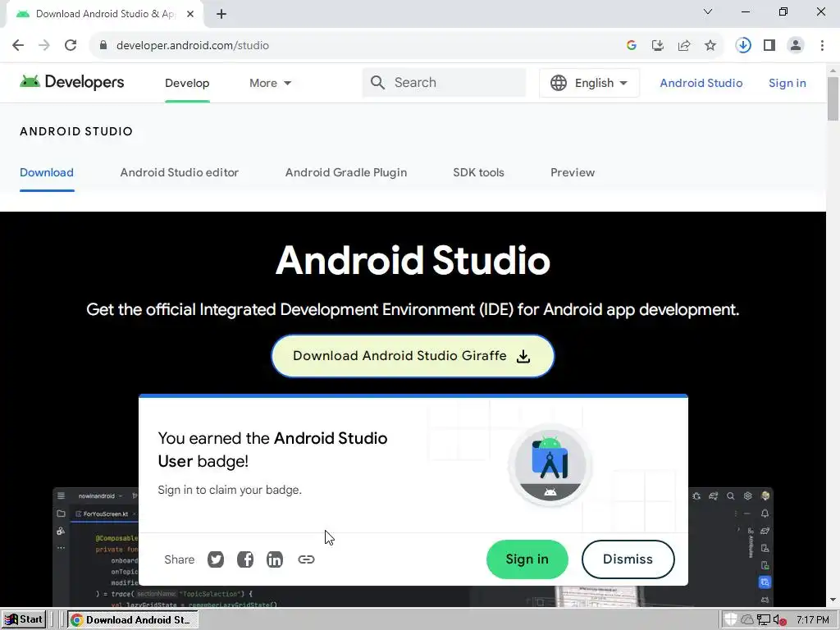Click the cloud icon in system tray
This screenshot has width=840, height=630.
tap(747, 620)
